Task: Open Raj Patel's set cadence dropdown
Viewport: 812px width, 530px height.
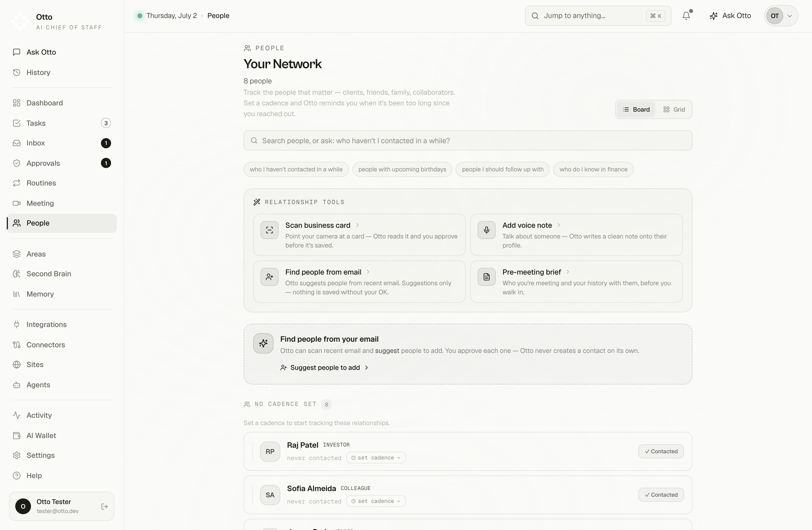Action: pyautogui.click(x=376, y=458)
